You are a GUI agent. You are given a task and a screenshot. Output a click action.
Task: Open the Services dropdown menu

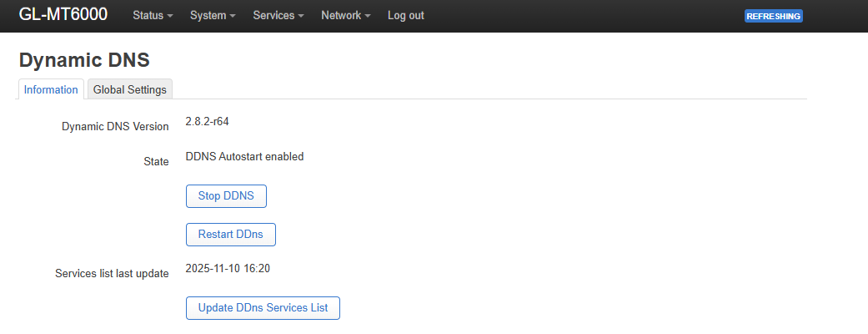[x=278, y=16]
